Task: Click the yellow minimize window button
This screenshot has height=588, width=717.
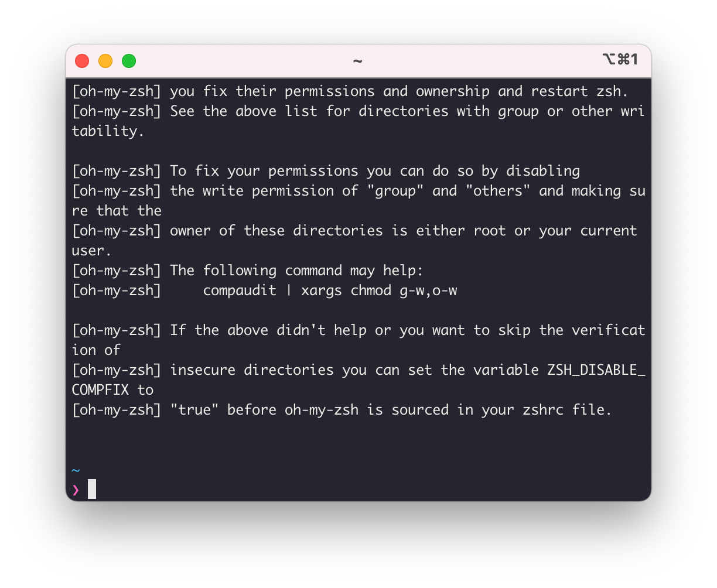Action: tap(105, 61)
